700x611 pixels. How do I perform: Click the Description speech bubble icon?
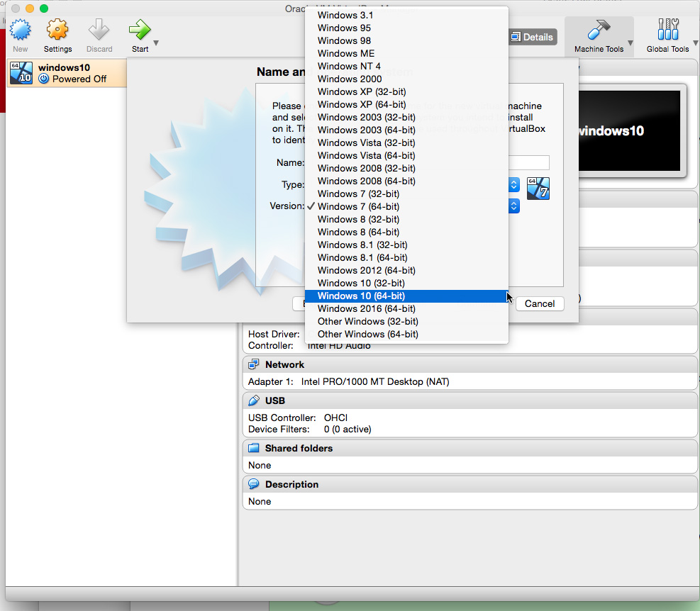pos(254,484)
